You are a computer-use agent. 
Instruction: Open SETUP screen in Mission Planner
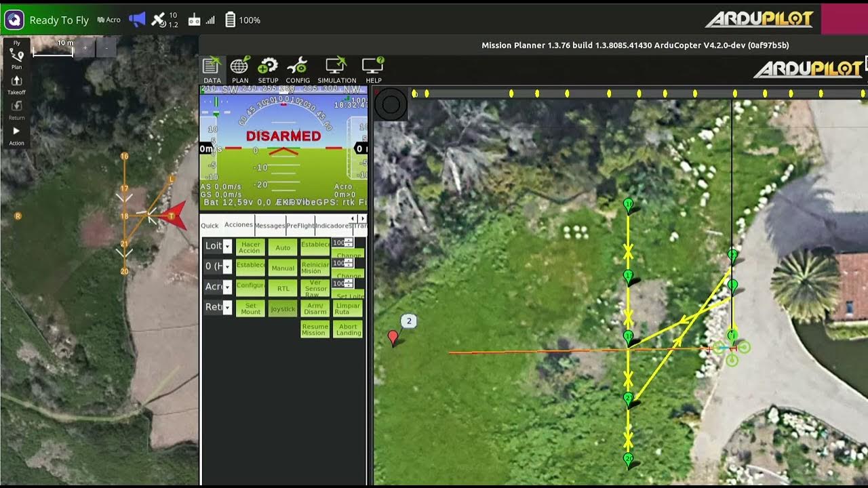(x=268, y=70)
